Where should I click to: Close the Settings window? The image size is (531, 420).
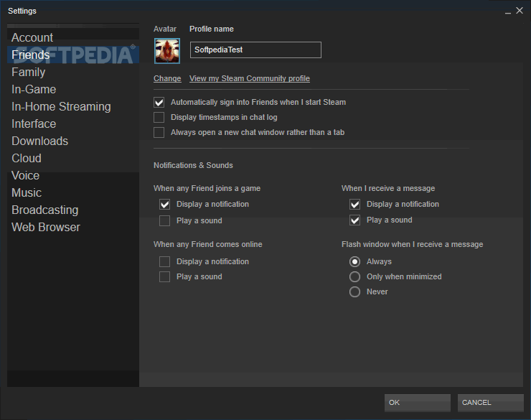[520, 11]
